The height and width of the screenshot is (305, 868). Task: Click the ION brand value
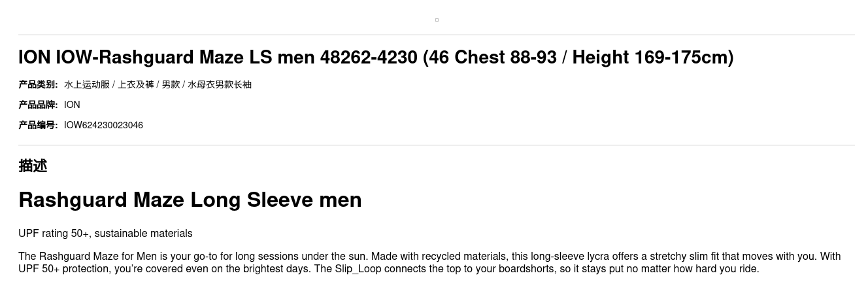click(72, 105)
